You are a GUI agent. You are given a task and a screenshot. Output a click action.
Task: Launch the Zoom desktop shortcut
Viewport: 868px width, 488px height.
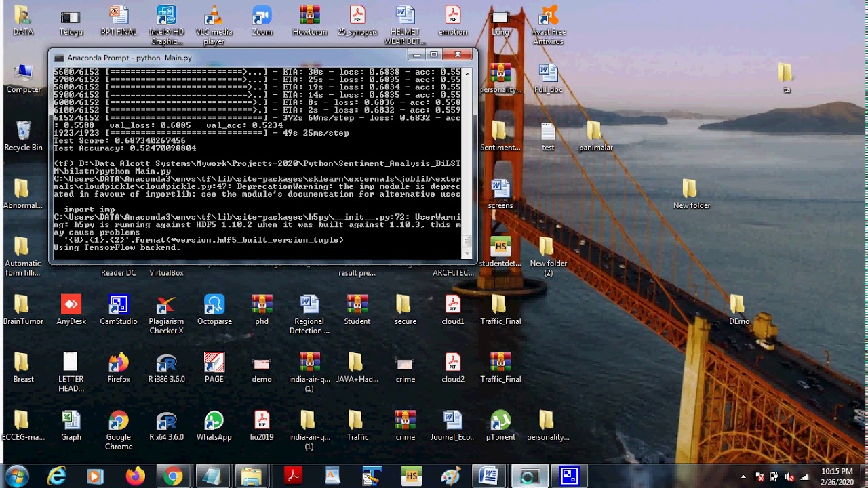(262, 21)
